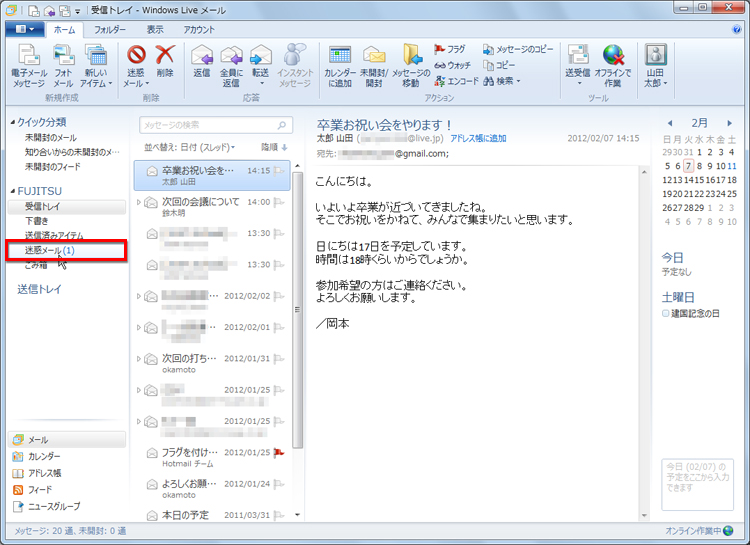Switch to the 表示 tab

155,30
